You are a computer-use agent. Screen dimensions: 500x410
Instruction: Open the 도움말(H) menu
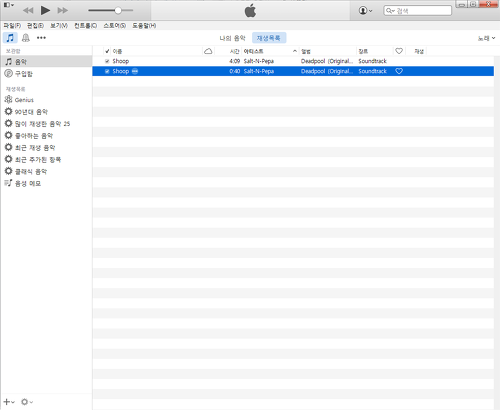(144, 26)
